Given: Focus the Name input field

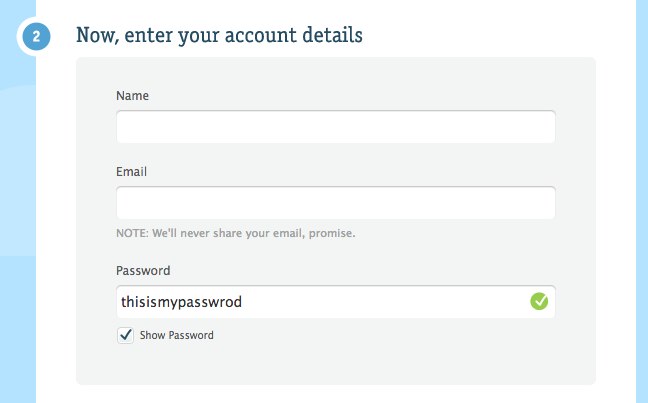Looking at the screenshot, I should pyautogui.click(x=336, y=127).
